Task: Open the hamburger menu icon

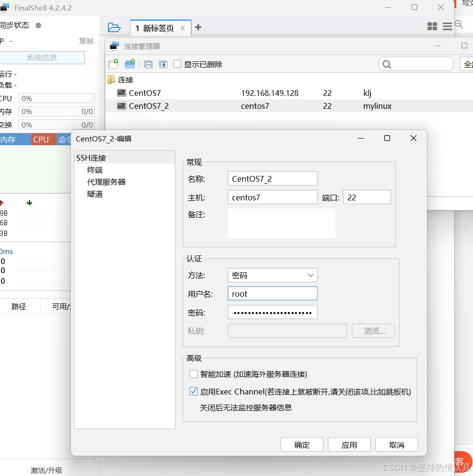Action: click(447, 26)
